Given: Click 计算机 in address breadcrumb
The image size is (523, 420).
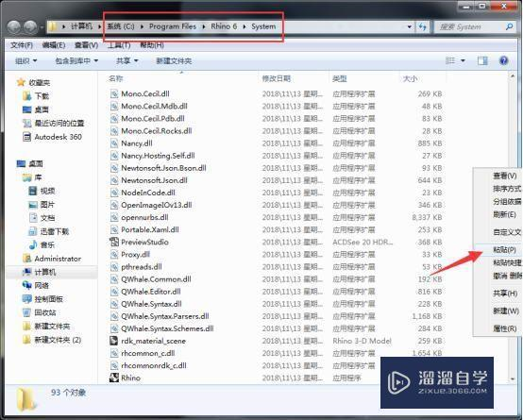Looking at the screenshot, I should [x=81, y=26].
